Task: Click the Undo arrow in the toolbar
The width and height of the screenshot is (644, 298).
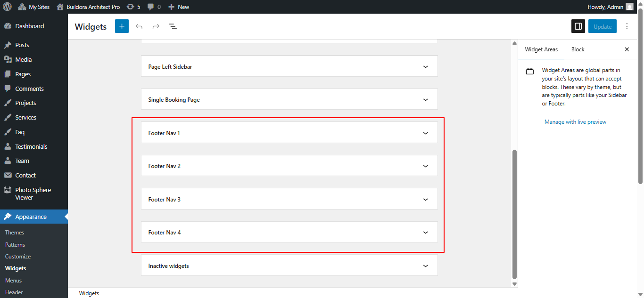Action: tap(139, 26)
